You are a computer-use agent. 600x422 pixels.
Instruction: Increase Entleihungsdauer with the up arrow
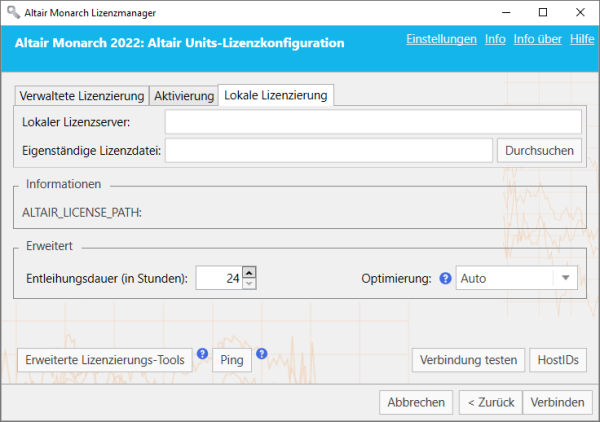point(249,272)
